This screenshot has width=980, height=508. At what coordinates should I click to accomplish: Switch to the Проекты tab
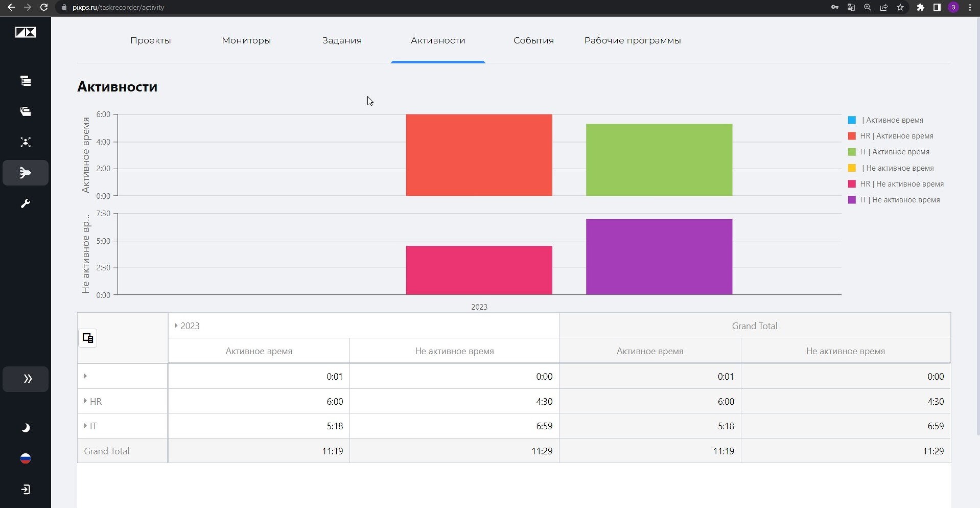(150, 40)
